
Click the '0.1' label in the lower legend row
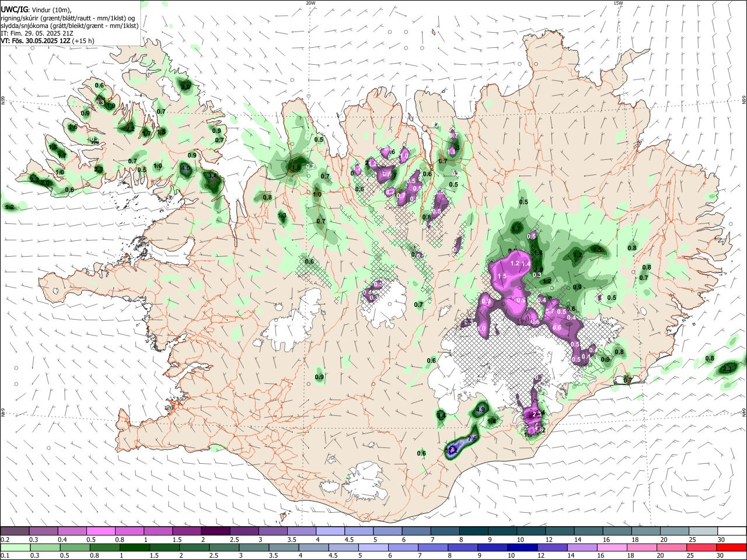[5, 555]
